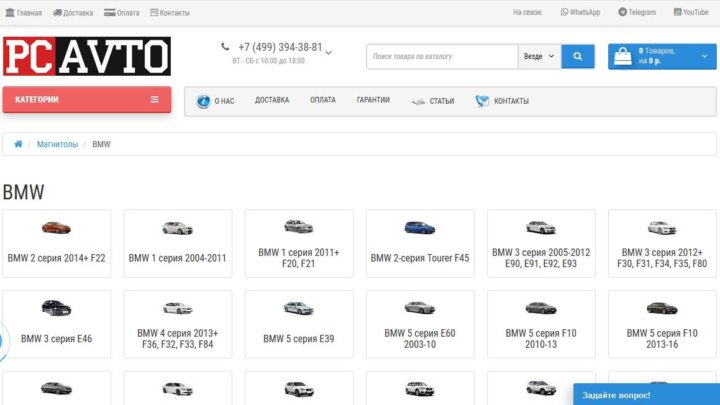Open BMW 5 серия E60 2003-10 card

tap(420, 324)
